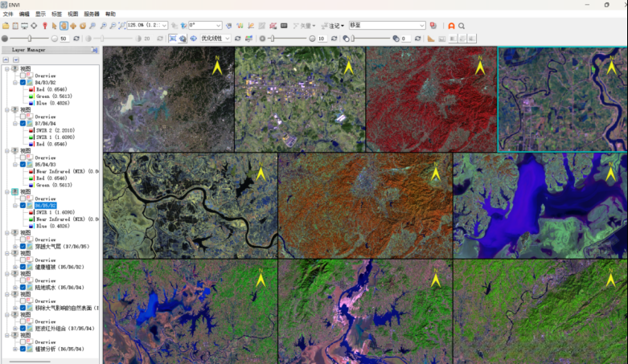Click the magnifier search icon in toolbar
Viewport: 628px width, 364px height.
pyautogui.click(x=462, y=26)
